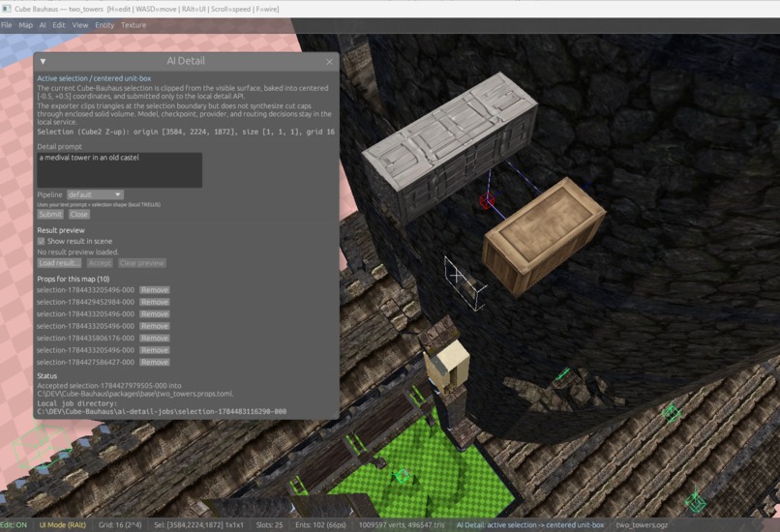This screenshot has height=532, width=780.
Task: Open the View menu
Action: coord(79,25)
